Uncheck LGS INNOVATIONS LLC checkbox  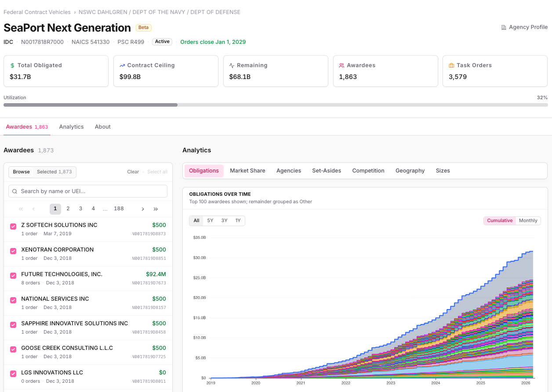point(13,374)
